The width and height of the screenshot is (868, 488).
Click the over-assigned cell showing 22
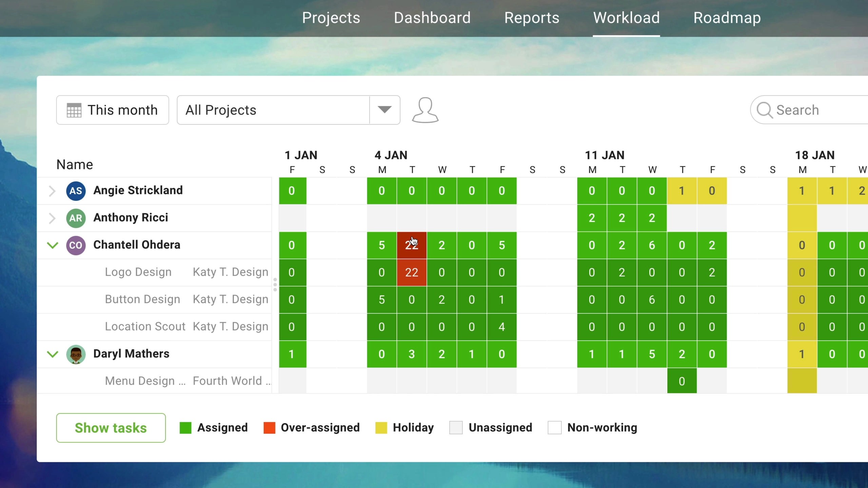(411, 245)
